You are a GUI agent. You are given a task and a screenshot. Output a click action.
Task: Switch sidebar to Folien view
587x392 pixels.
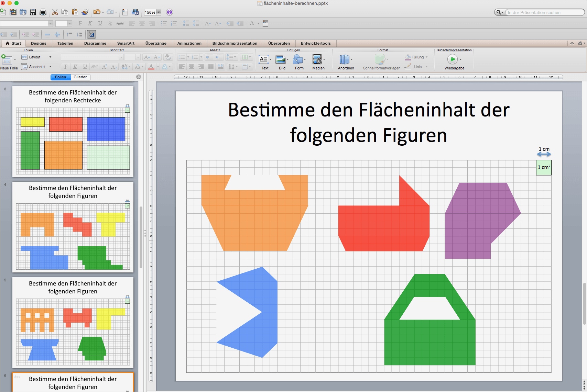[x=61, y=77]
